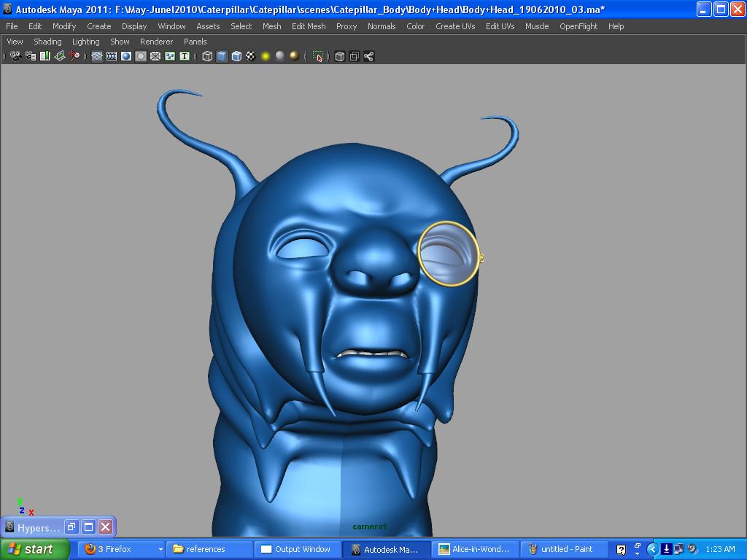Open the Color menu
Screen dimensions: 747x560
(415, 26)
